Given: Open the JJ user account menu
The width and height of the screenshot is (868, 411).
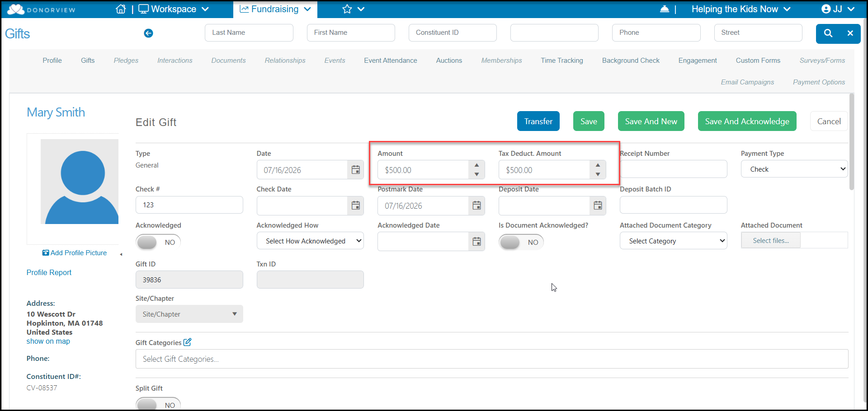Looking at the screenshot, I should tap(838, 9).
